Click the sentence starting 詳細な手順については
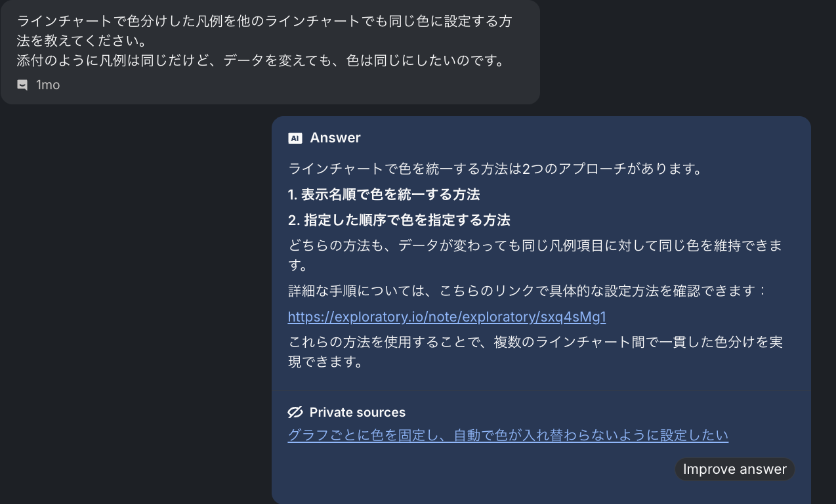 coord(528,291)
